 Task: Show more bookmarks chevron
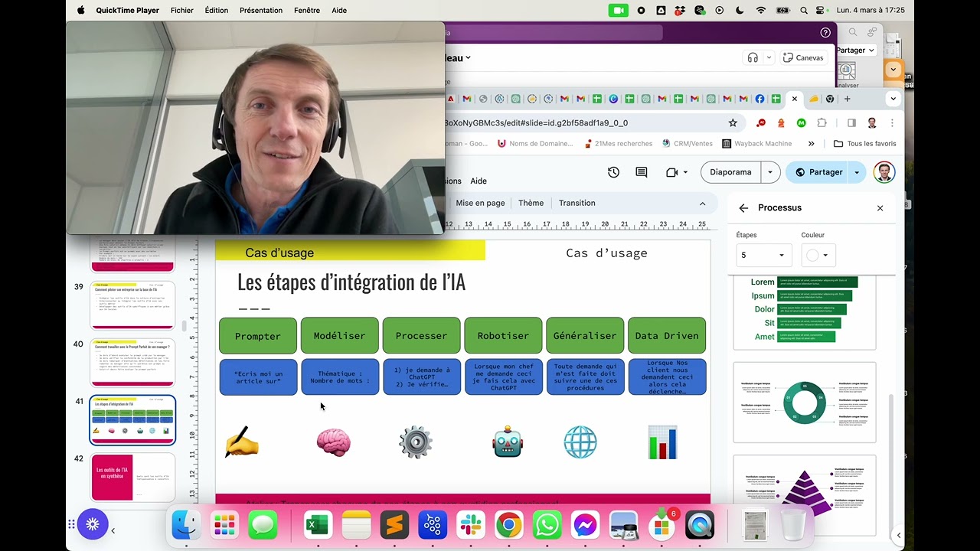[811, 143]
